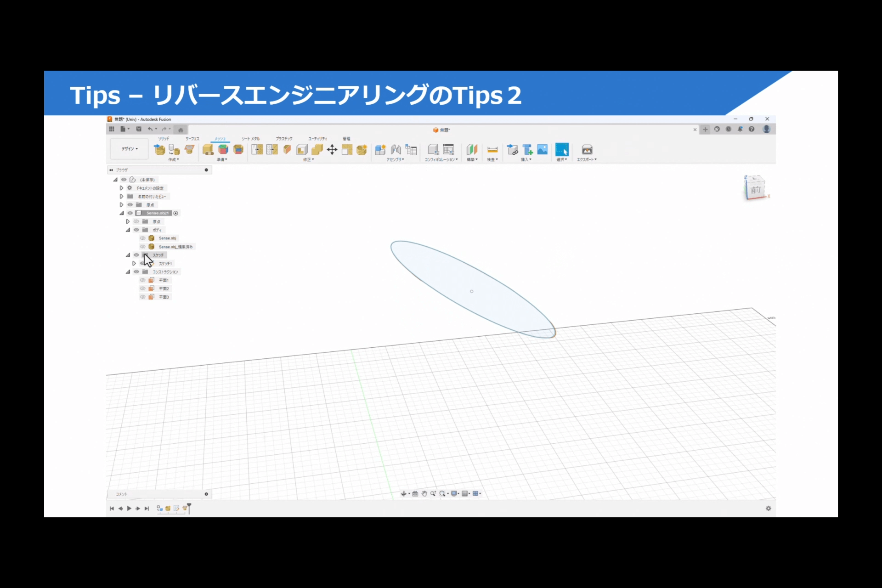Image resolution: width=882 pixels, height=588 pixels.
Task: Select the Tessellate tool icon
Action: (174, 149)
